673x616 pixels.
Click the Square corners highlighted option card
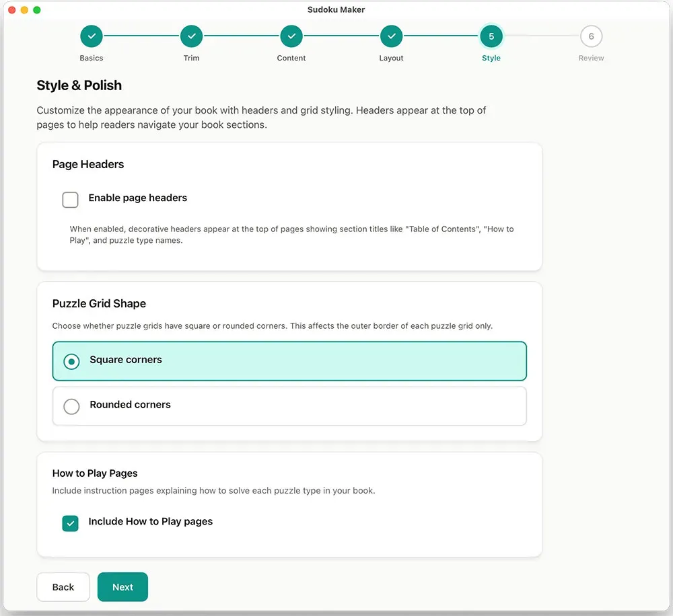point(289,361)
